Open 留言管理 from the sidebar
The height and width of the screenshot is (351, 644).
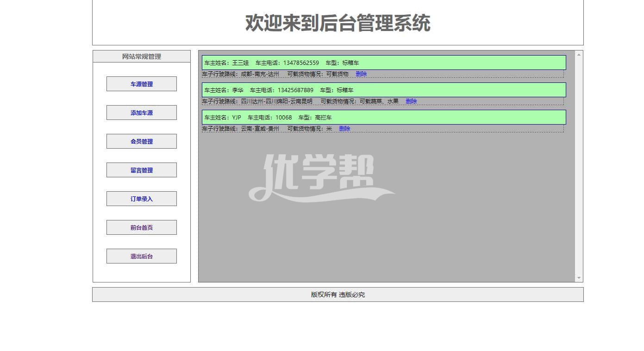pos(141,170)
